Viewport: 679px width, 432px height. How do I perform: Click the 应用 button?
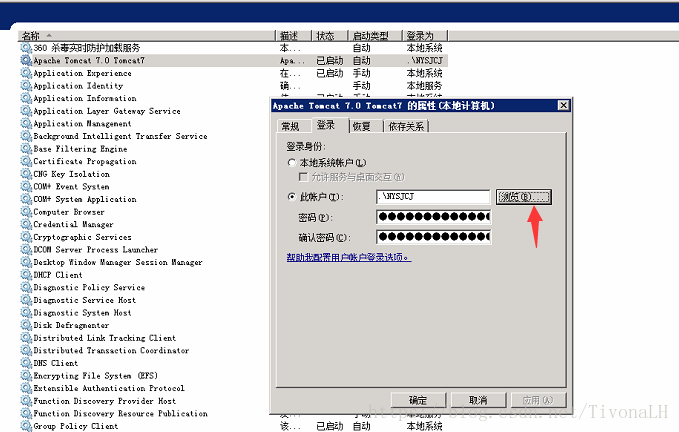click(538, 400)
